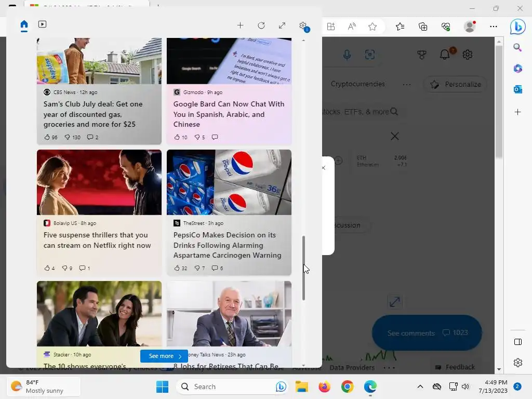The width and height of the screenshot is (532, 399).
Task: Open Edge sidebar search
Action: coord(517,47)
